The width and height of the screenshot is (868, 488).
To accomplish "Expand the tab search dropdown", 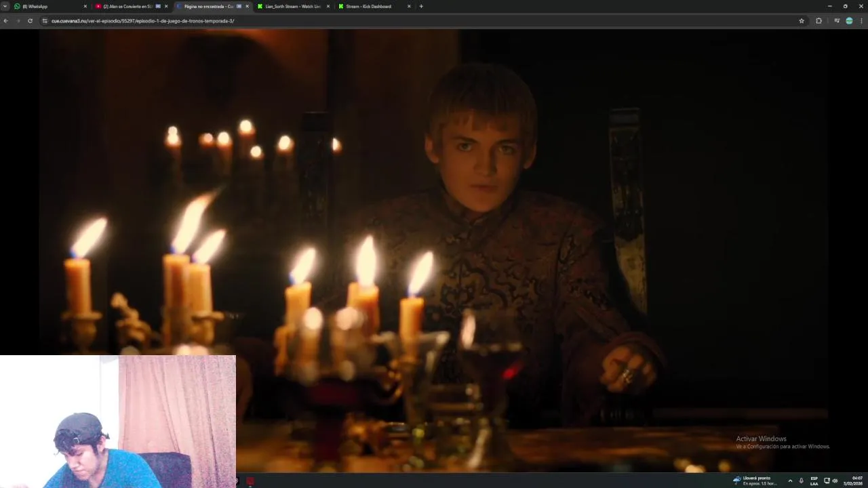I will 5,6.
